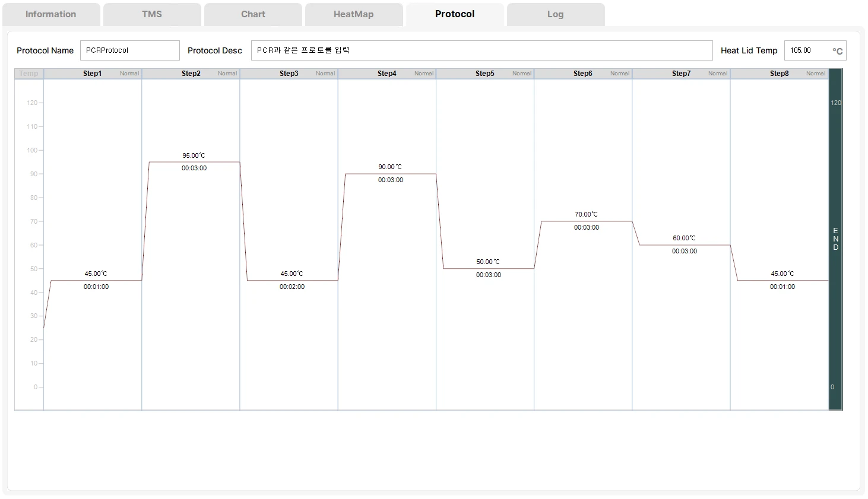
Task: Click the 00:01:00 duration in Step8
Action: point(783,287)
